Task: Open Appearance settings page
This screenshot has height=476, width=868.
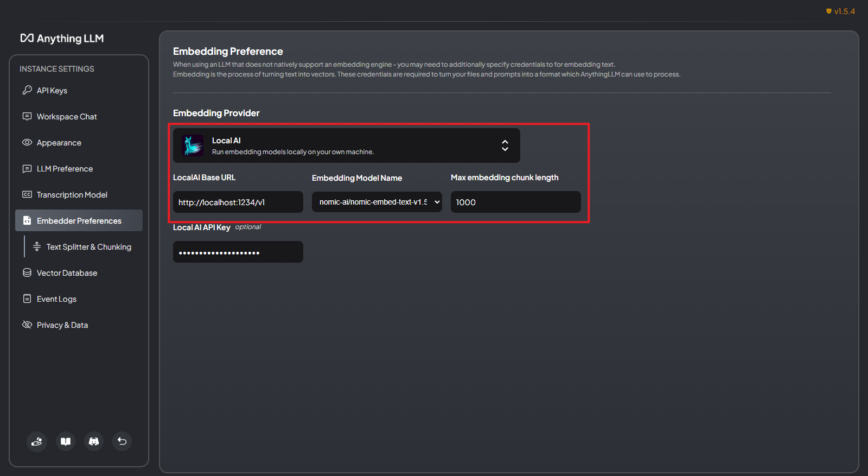Action: 79,142
